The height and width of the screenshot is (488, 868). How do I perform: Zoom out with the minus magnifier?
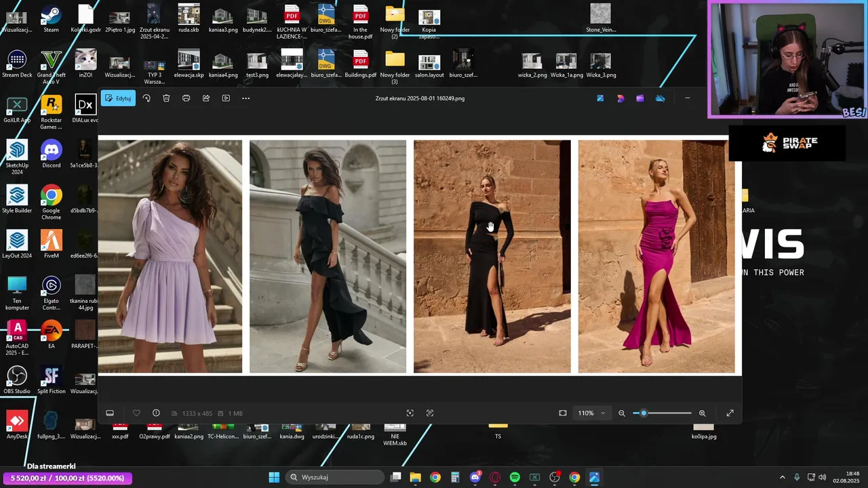pos(622,413)
